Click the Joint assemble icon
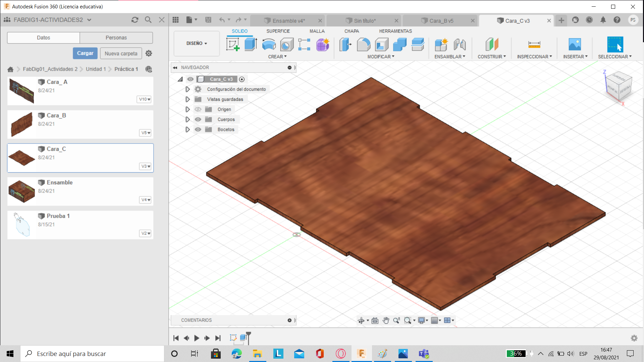Screen dimensions: 644x362 (x=460, y=44)
